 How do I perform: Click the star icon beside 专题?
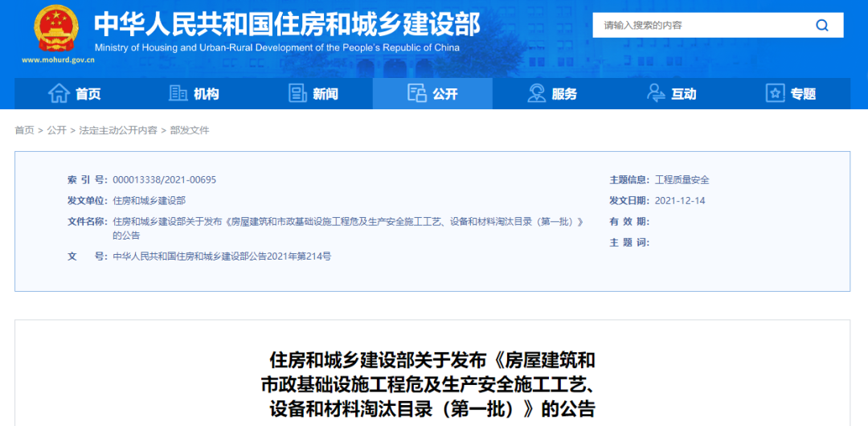(x=776, y=93)
